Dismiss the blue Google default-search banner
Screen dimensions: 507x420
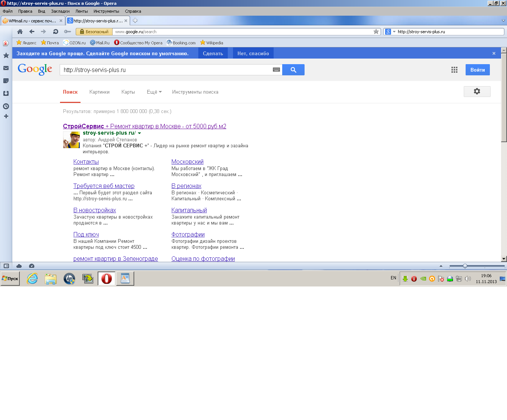(x=494, y=53)
